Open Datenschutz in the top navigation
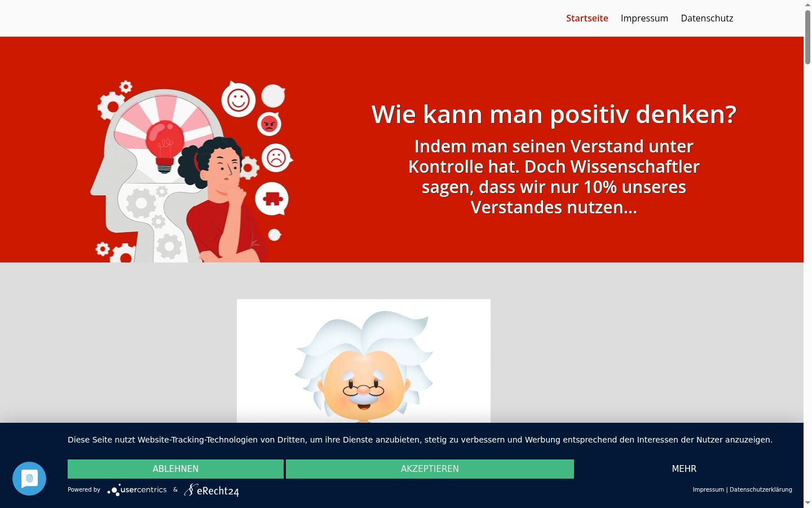This screenshot has width=812, height=508. click(707, 18)
